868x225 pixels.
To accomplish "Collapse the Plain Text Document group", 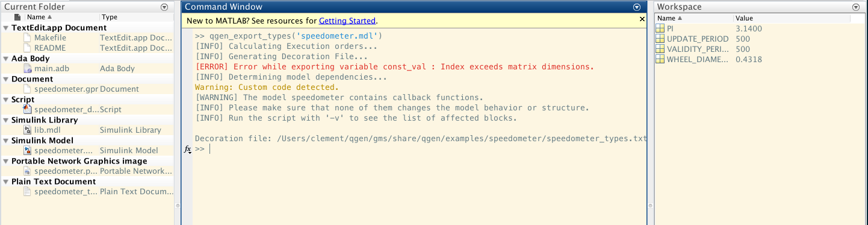I will click(6, 182).
